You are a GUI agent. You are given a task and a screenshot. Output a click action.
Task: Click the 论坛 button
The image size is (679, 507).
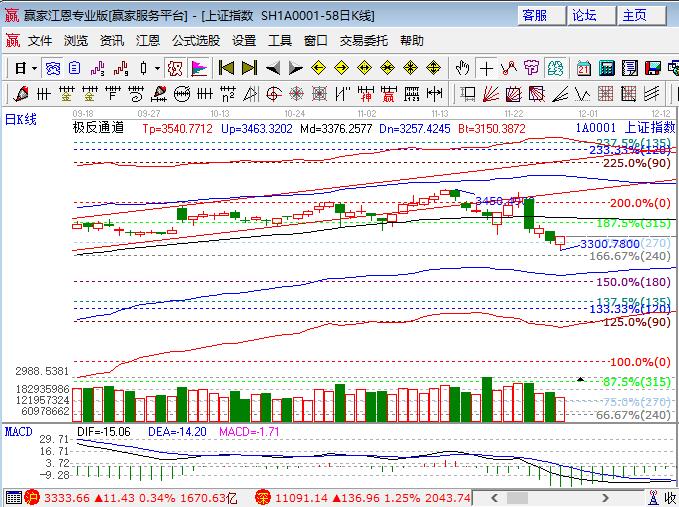[x=585, y=15]
